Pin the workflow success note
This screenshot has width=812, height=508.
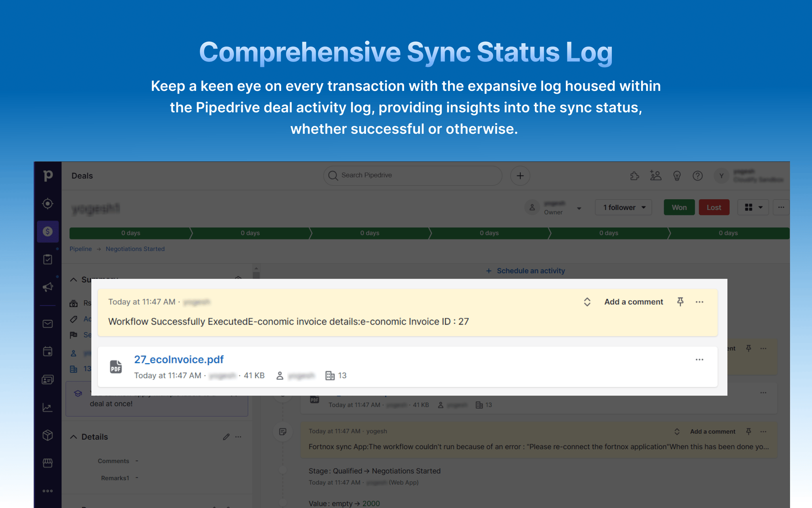680,302
